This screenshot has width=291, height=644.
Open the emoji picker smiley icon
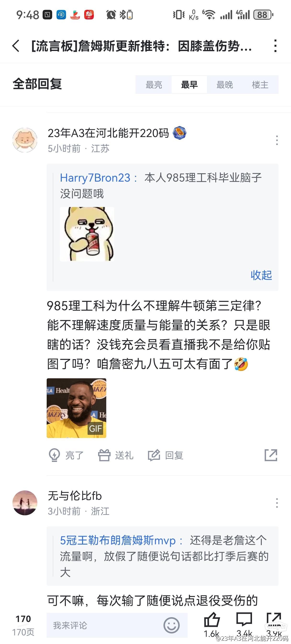[171, 625]
